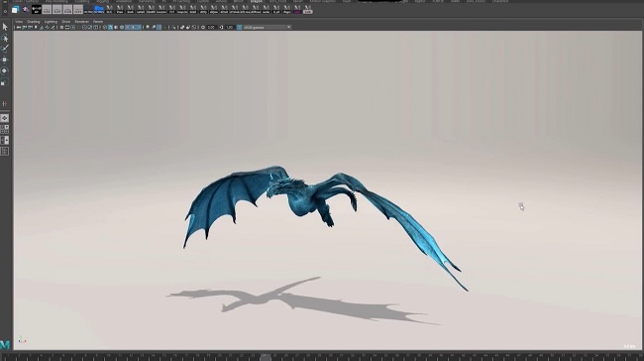
Task: Run the 'Walk' script shelf icon
Action: 130,10
